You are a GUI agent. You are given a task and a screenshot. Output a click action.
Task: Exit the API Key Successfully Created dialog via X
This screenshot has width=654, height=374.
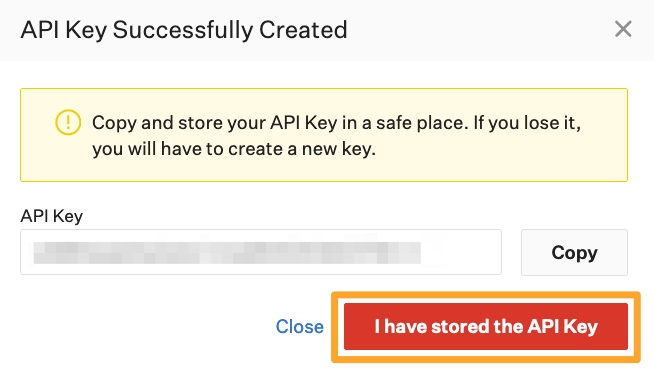[623, 29]
